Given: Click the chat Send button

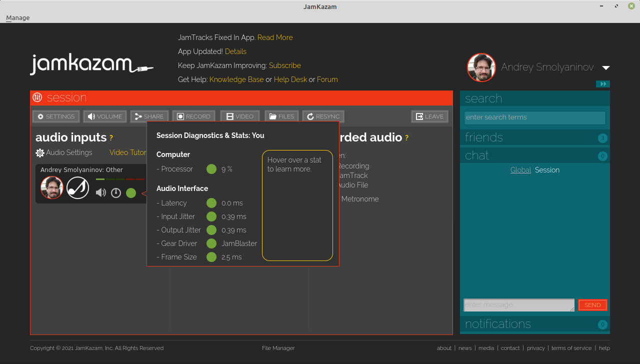Looking at the screenshot, I should pyautogui.click(x=592, y=305).
